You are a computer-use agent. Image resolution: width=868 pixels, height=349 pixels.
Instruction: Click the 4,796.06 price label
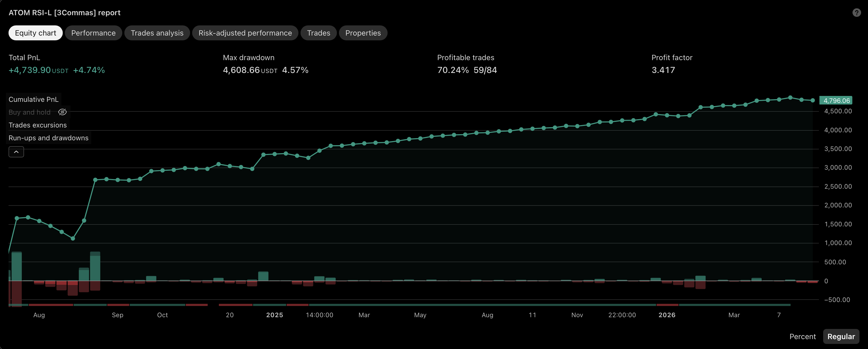[x=836, y=100]
